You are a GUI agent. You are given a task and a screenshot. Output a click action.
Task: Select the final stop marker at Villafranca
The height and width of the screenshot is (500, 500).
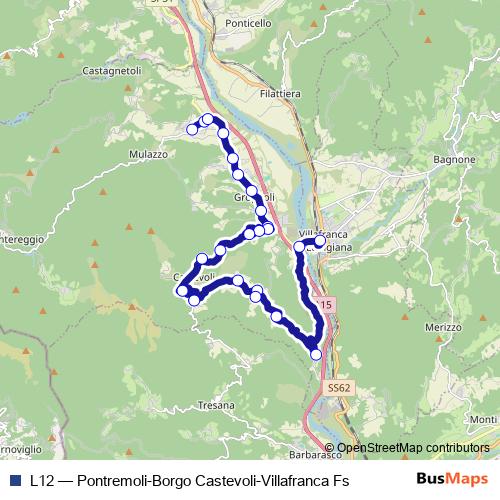click(x=320, y=240)
